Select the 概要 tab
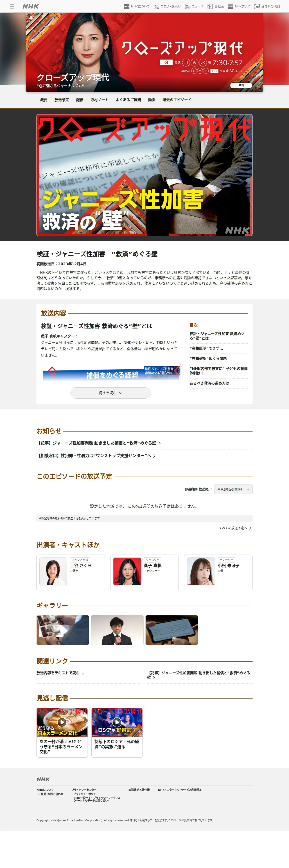 pos(44,100)
